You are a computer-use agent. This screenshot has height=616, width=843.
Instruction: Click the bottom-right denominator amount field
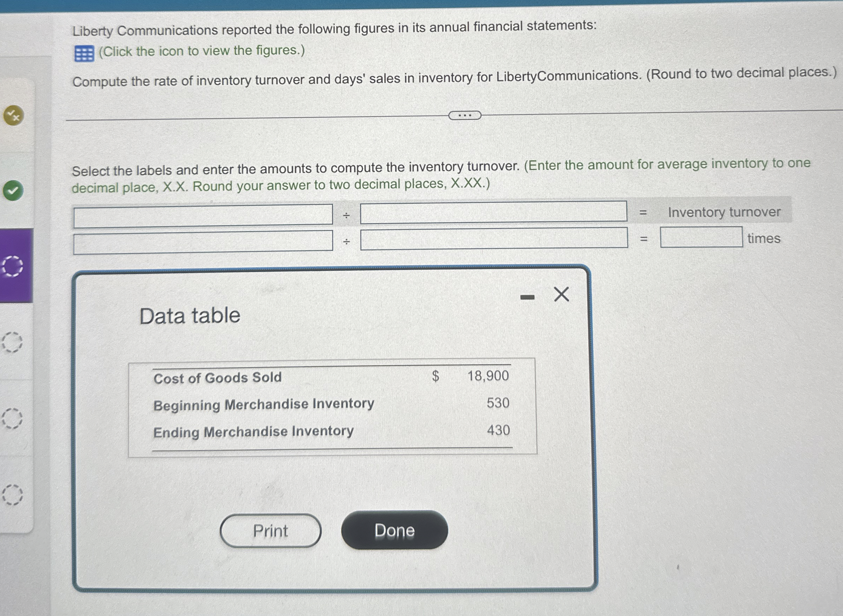(x=494, y=239)
